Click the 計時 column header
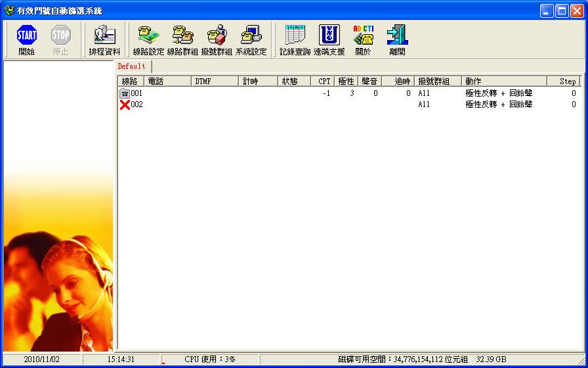The height and width of the screenshot is (368, 588). coord(258,81)
